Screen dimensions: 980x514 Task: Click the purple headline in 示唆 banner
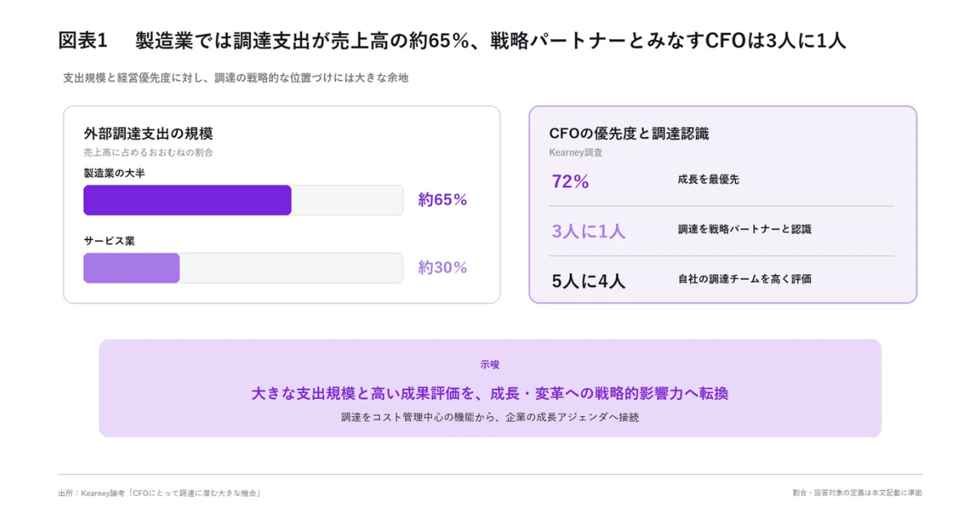pyautogui.click(x=490, y=393)
